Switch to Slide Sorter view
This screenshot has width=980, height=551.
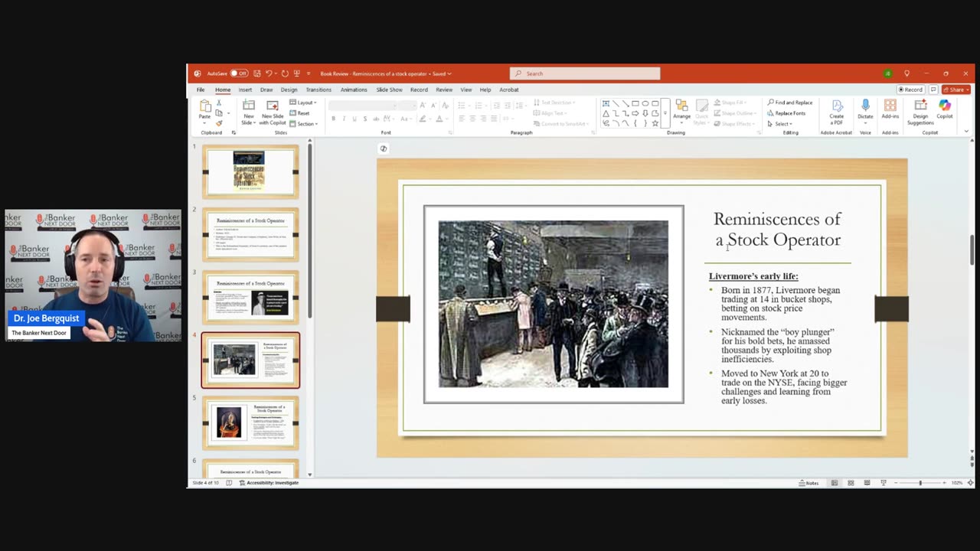pos(851,483)
